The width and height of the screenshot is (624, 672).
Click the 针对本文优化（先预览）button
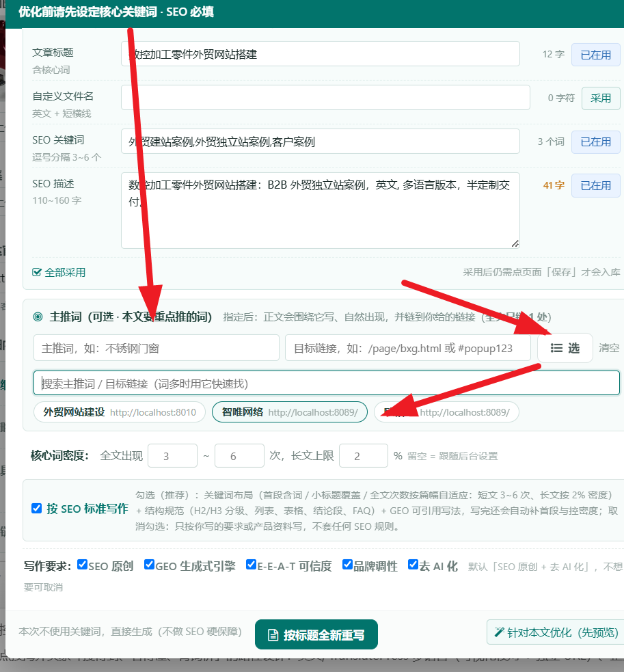click(x=556, y=632)
